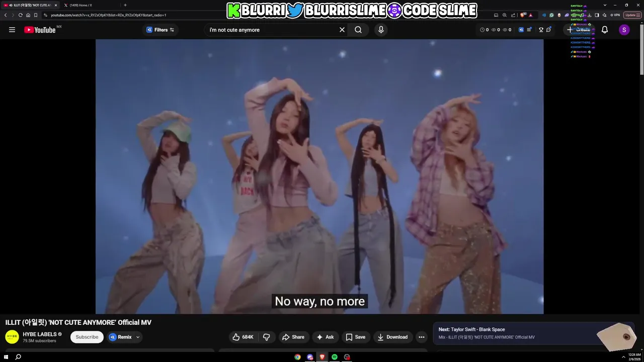
Task: Download the video
Action: click(x=392, y=337)
